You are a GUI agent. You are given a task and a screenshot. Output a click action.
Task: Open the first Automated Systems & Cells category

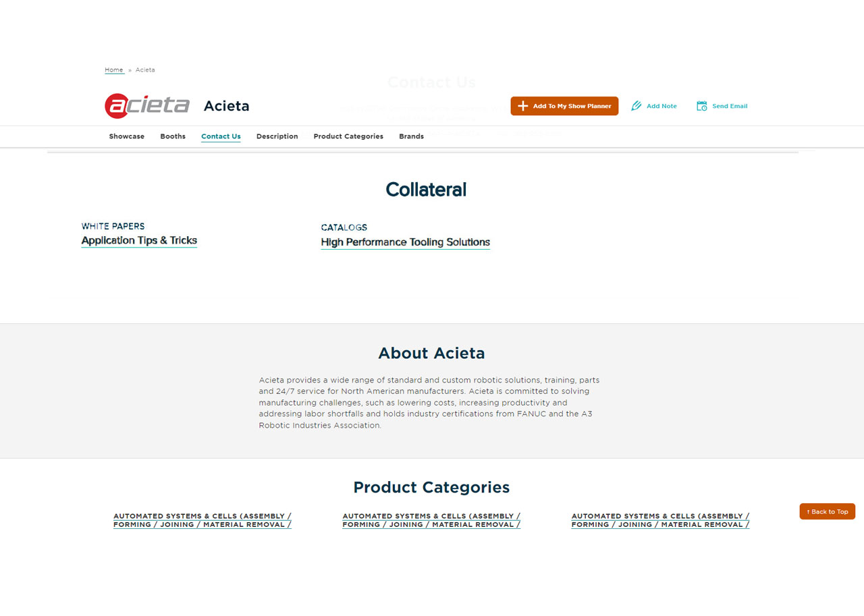coord(202,520)
